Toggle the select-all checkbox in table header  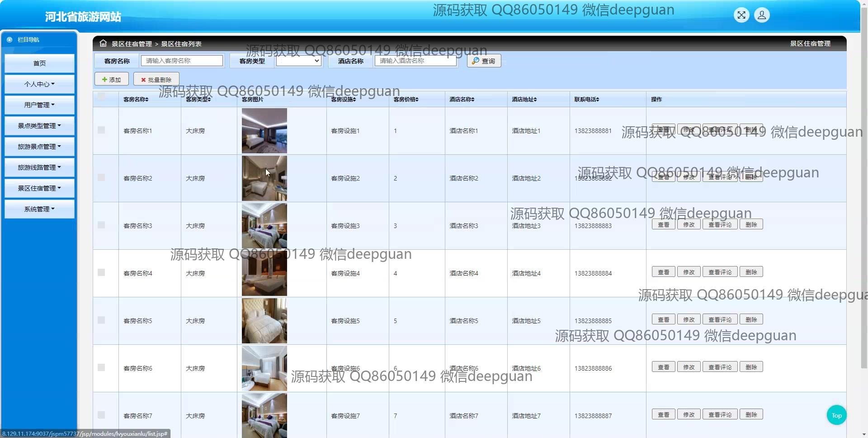click(101, 96)
